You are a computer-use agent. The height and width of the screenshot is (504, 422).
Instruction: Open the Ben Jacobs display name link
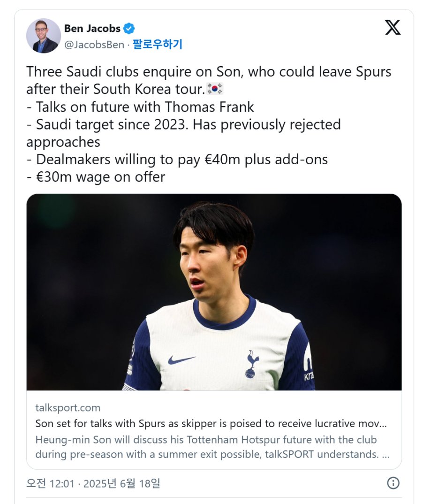click(x=92, y=28)
